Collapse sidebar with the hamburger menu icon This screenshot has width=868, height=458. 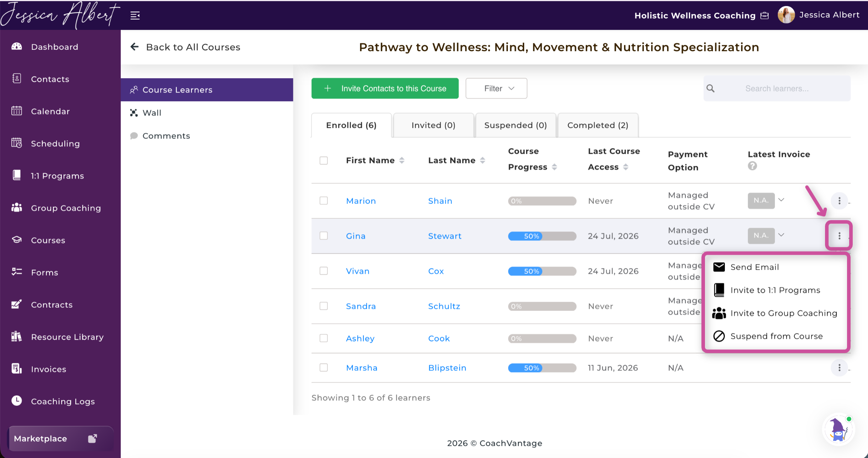tap(135, 16)
